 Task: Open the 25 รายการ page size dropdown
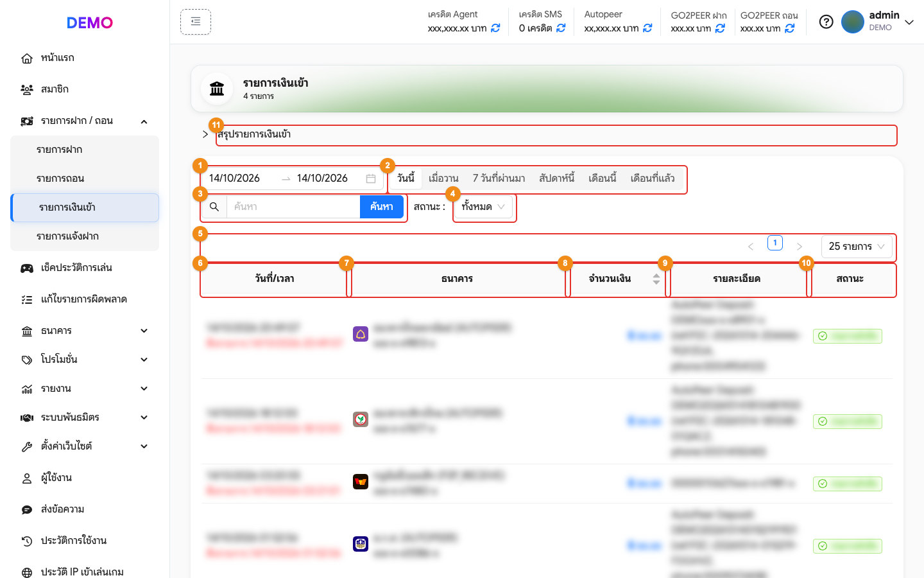click(857, 247)
